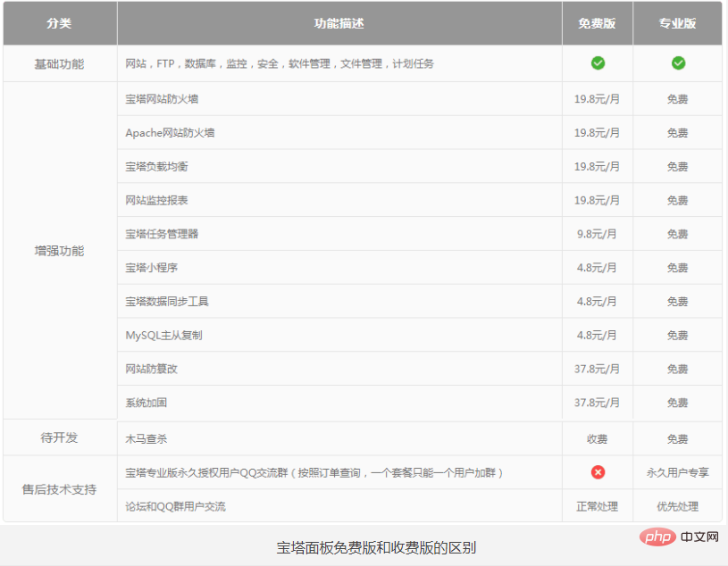Click the 售后技术支持 category cell

(59, 489)
